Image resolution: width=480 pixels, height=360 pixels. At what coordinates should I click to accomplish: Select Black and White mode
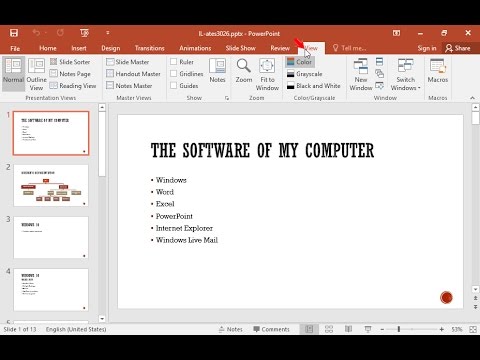point(314,86)
